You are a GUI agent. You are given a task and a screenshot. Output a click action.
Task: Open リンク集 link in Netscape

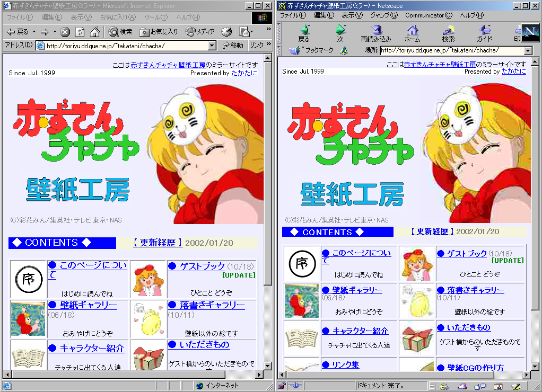pos(340,365)
